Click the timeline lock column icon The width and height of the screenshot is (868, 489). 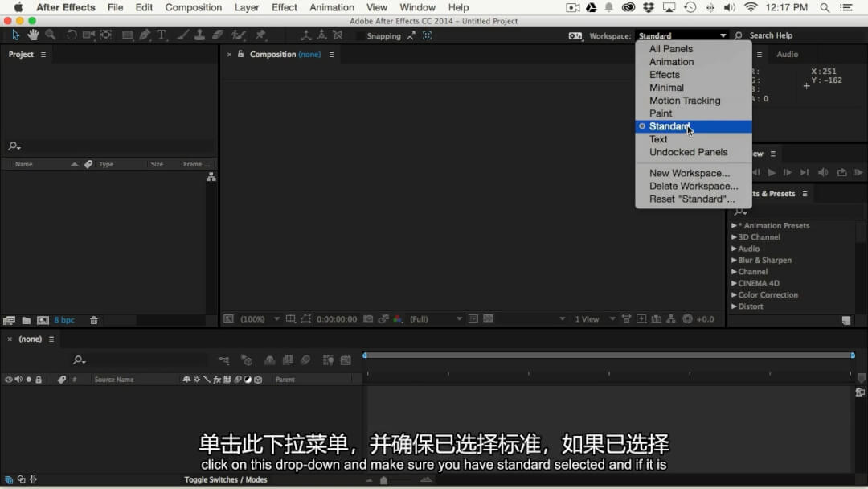click(39, 380)
